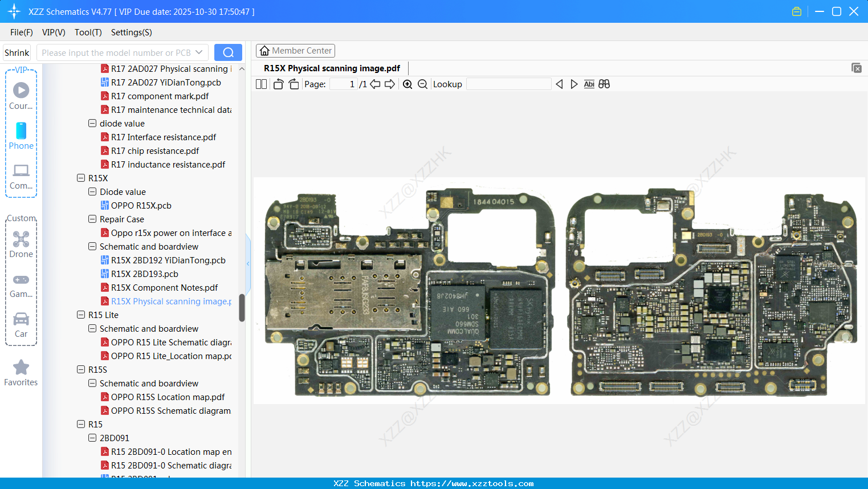The image size is (868, 489).
Task: Click the Shrink button
Action: (17, 52)
